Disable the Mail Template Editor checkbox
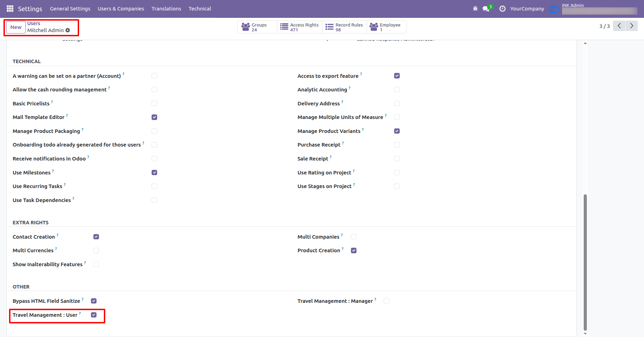The image size is (644, 337). tap(154, 117)
